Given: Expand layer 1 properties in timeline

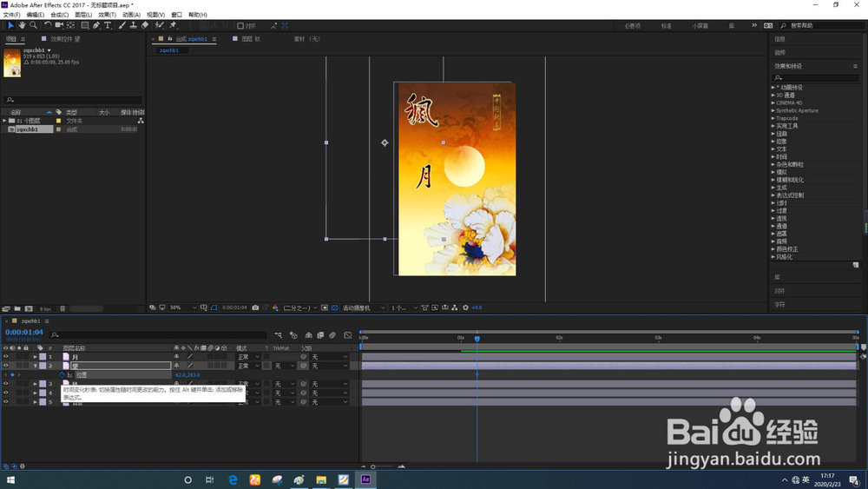Looking at the screenshot, I should pyautogui.click(x=35, y=357).
